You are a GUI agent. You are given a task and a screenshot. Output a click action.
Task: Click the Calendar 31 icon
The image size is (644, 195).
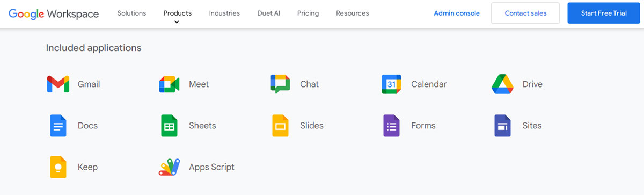(391, 84)
